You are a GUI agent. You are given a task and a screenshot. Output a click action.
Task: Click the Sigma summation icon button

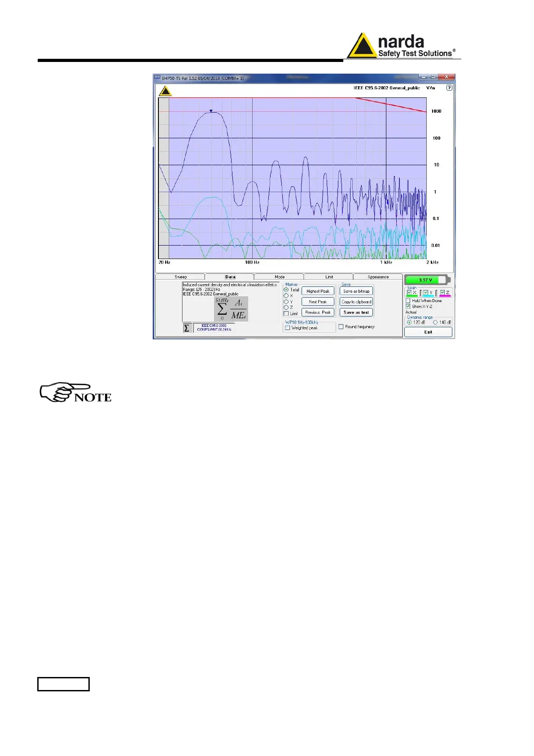pyautogui.click(x=187, y=328)
